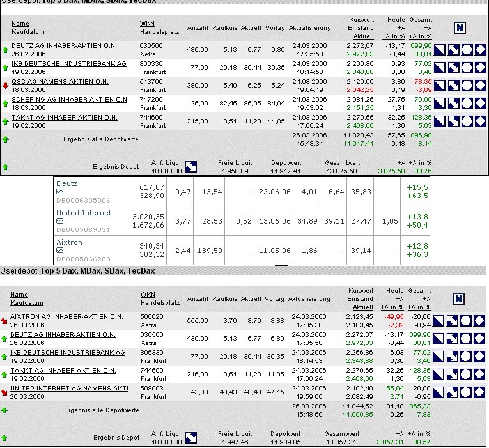Image resolution: width=489 pixels, height=448 pixels.
Task: Click the WKN 508903 cell
Action: (151, 389)
